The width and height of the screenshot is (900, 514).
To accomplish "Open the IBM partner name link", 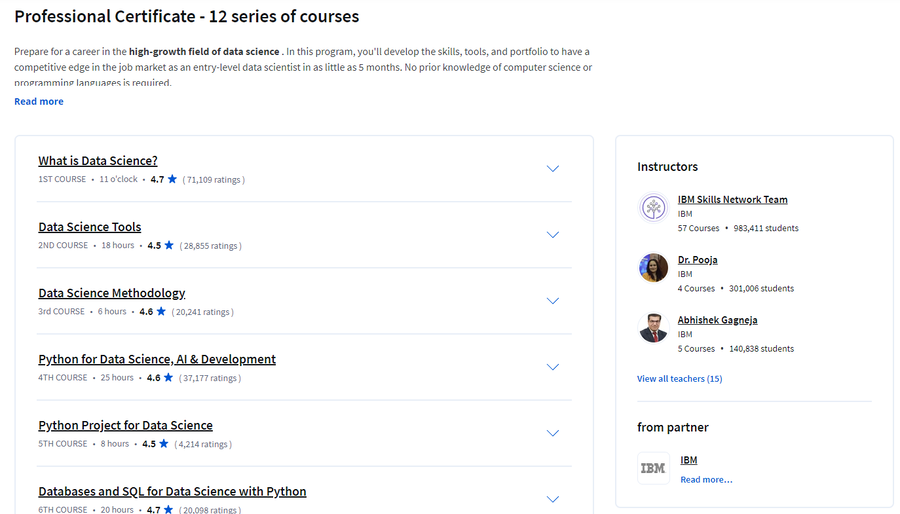I will click(689, 460).
